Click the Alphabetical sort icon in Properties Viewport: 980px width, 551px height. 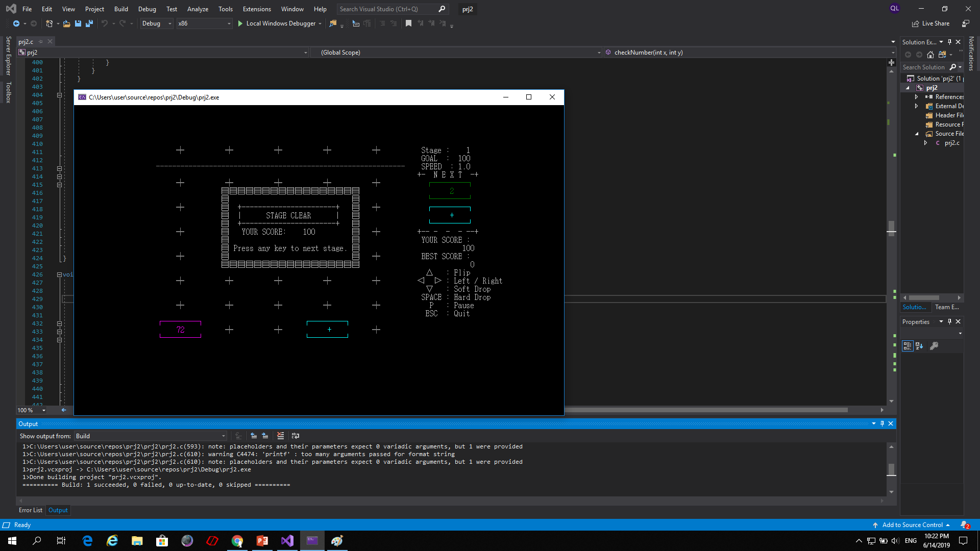pyautogui.click(x=919, y=346)
